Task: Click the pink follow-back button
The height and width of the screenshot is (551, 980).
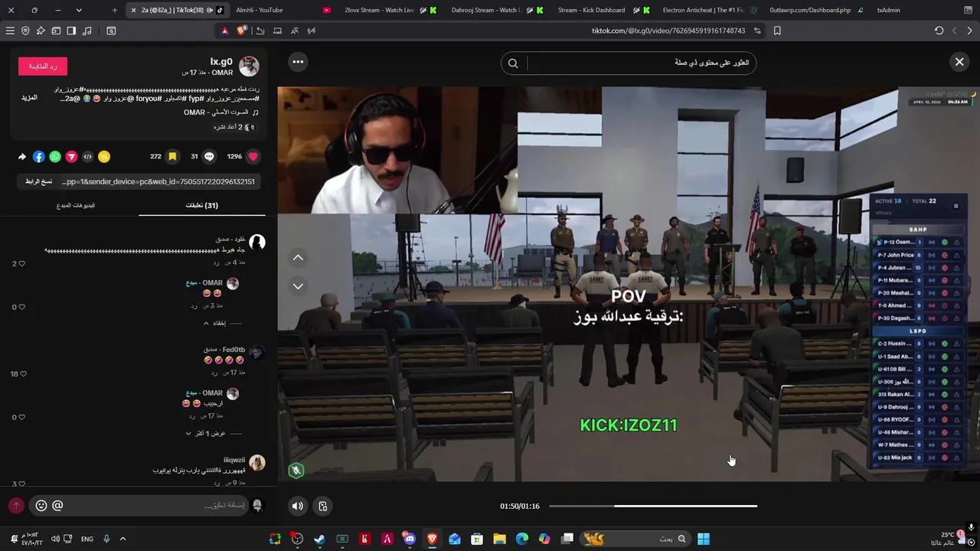Action: pos(43,67)
